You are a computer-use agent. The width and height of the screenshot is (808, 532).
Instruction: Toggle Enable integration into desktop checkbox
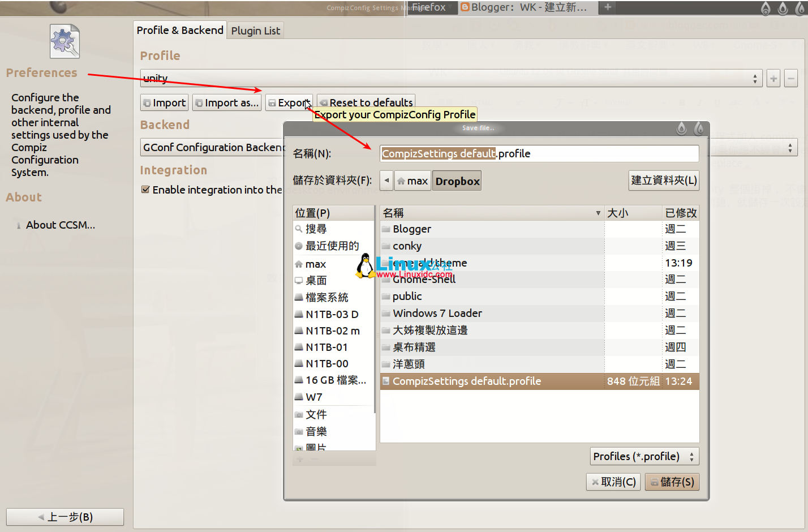[145, 190]
